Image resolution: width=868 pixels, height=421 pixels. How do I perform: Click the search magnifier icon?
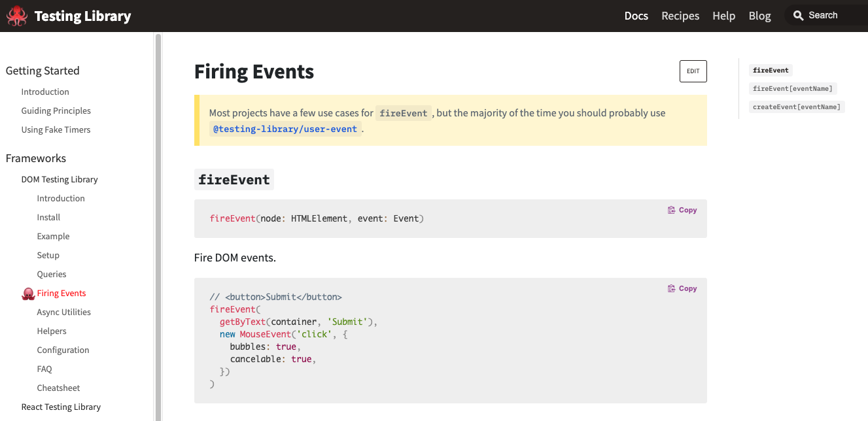pyautogui.click(x=798, y=16)
